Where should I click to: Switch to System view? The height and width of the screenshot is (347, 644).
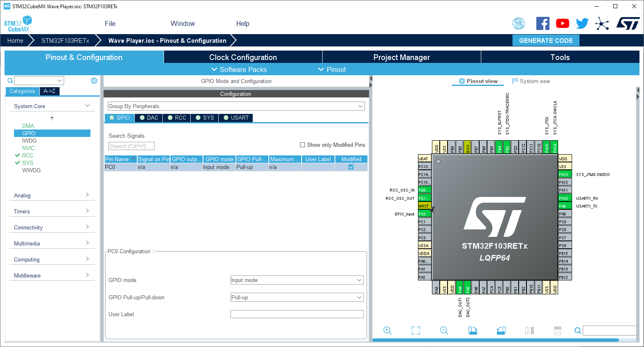[531, 81]
